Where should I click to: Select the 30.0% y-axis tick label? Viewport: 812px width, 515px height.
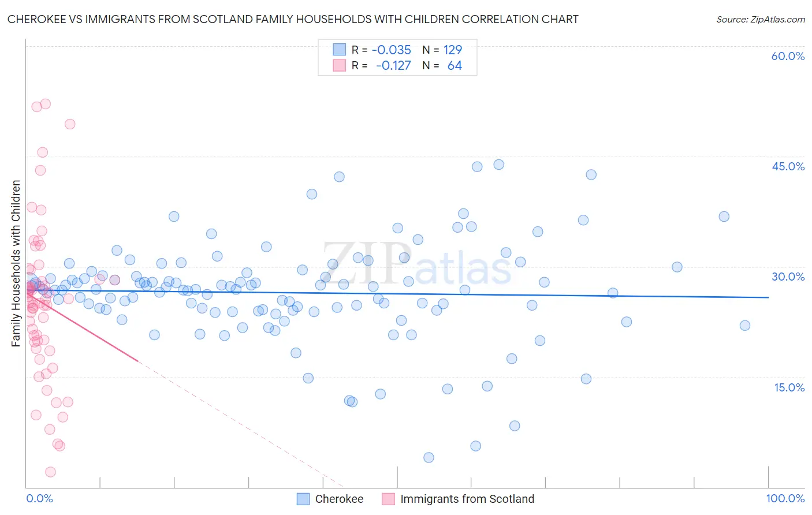point(788,277)
